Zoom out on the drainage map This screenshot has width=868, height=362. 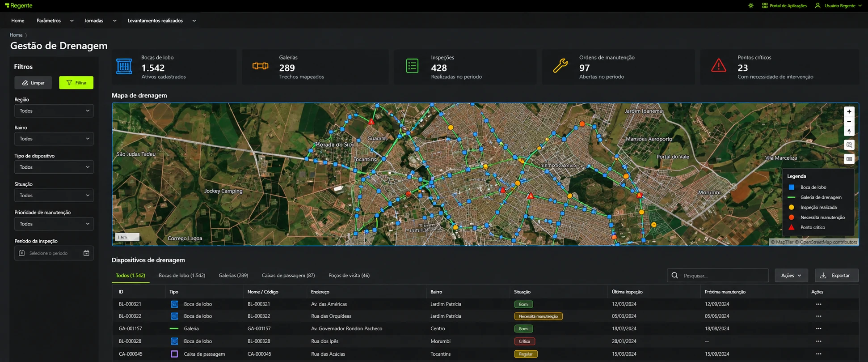[849, 121]
